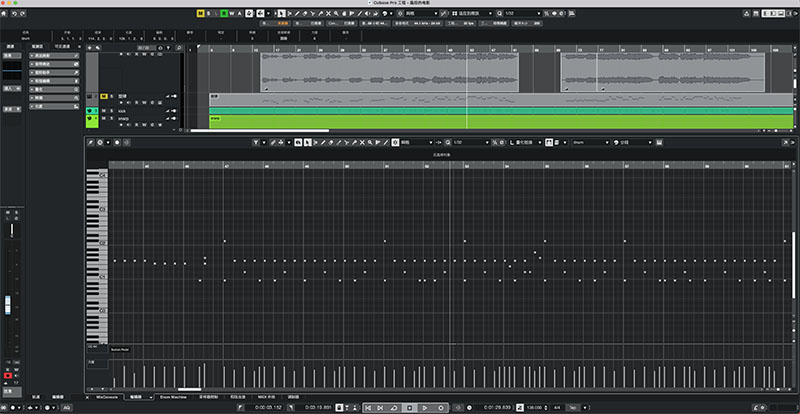
Task: Click the Tap tempo button
Action: tap(572, 407)
